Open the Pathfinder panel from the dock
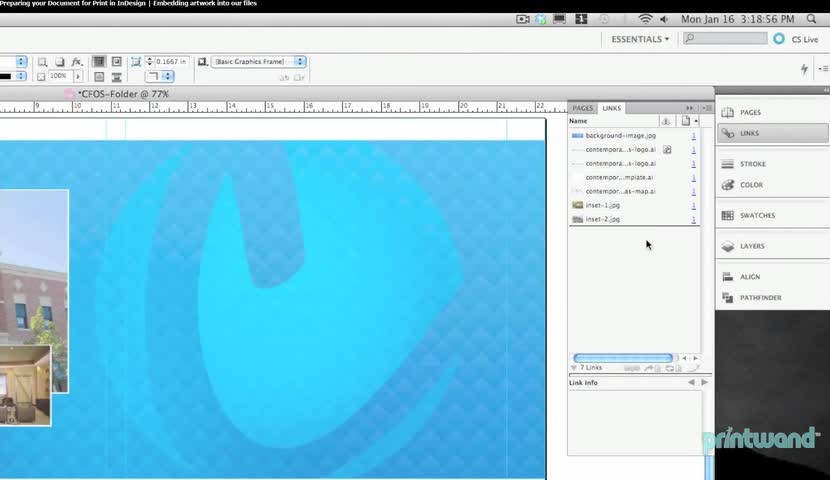The height and width of the screenshot is (480, 830). [772, 297]
